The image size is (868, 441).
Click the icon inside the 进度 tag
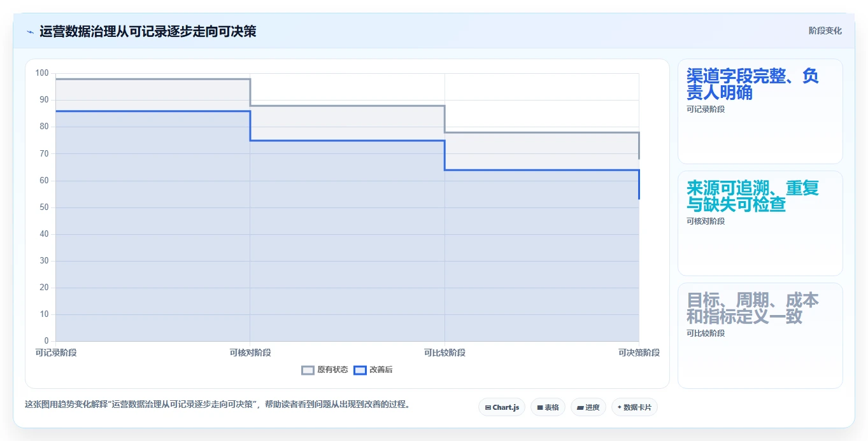click(580, 407)
